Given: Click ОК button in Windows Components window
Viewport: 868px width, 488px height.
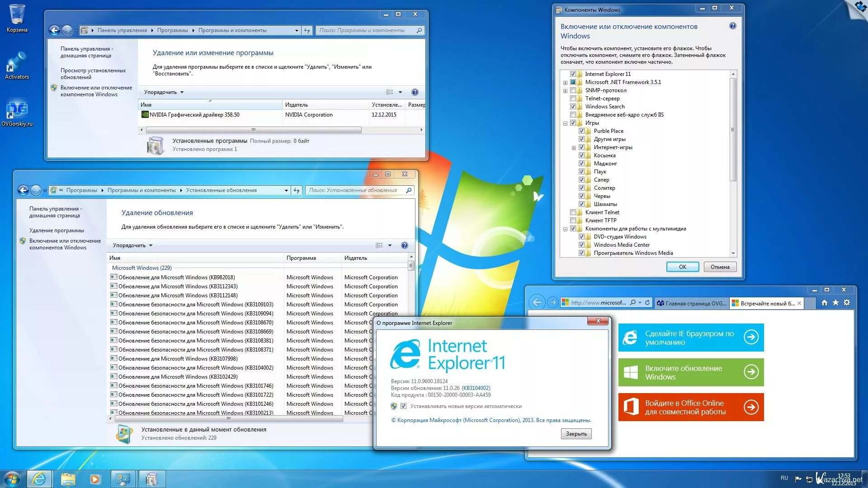Looking at the screenshot, I should (683, 266).
